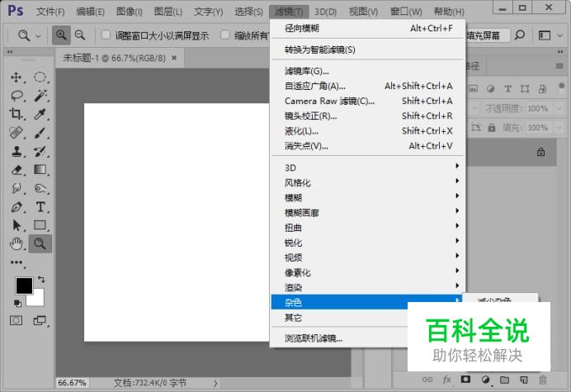The height and width of the screenshot is (392, 571).
Task: Expand the 扭曲 filter submenu
Action: click(x=367, y=228)
